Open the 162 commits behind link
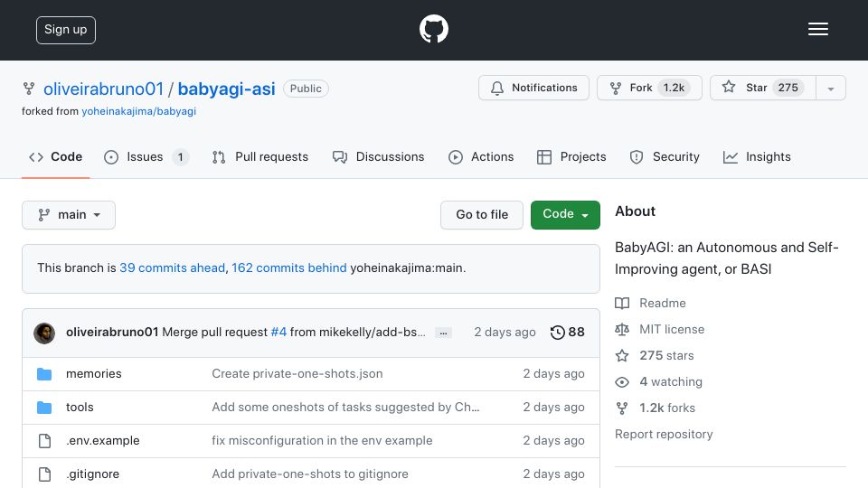 [x=289, y=267]
